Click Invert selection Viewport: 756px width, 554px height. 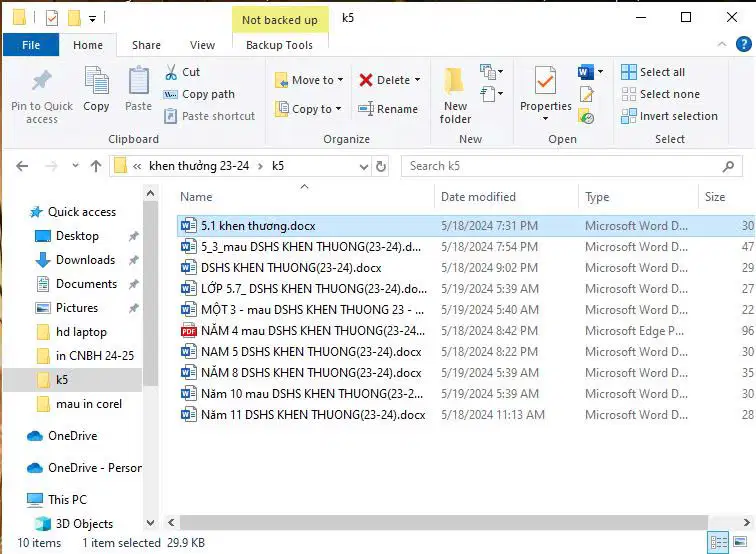669,116
